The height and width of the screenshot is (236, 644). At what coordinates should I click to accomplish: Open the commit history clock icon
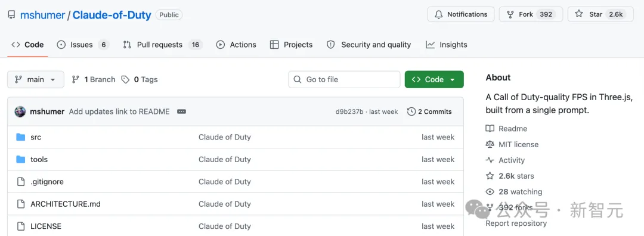coord(411,111)
